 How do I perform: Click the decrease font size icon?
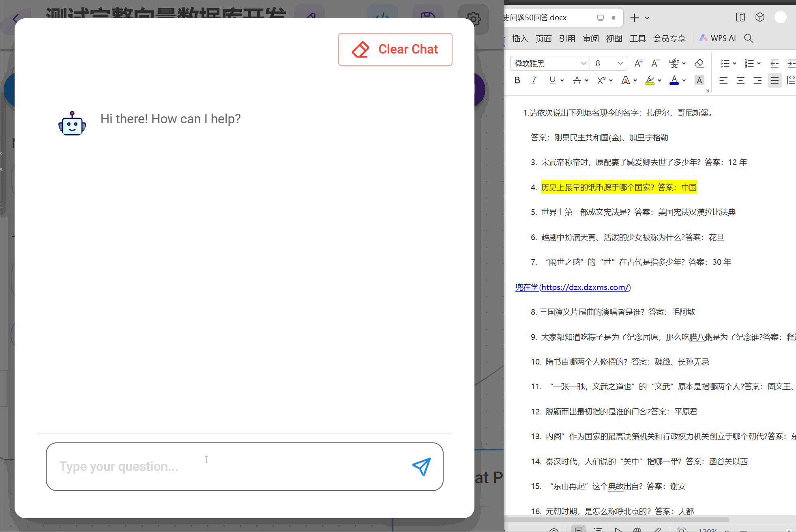(655, 63)
